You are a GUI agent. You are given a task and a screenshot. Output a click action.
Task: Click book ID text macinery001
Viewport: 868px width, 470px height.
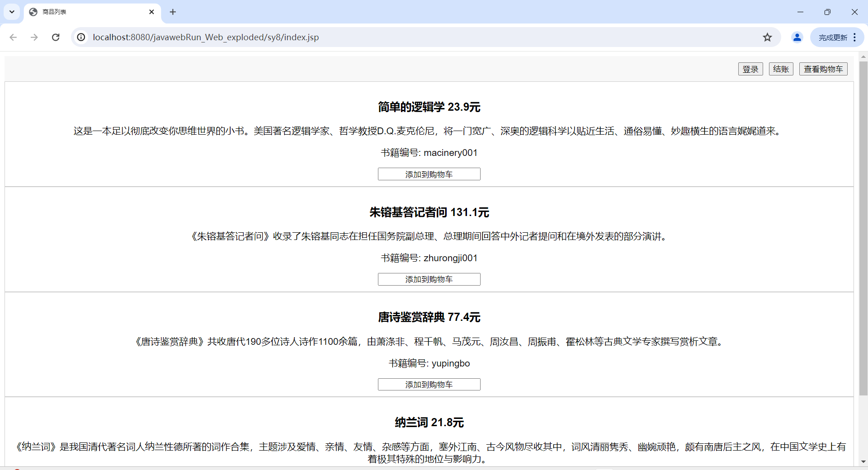click(x=450, y=153)
